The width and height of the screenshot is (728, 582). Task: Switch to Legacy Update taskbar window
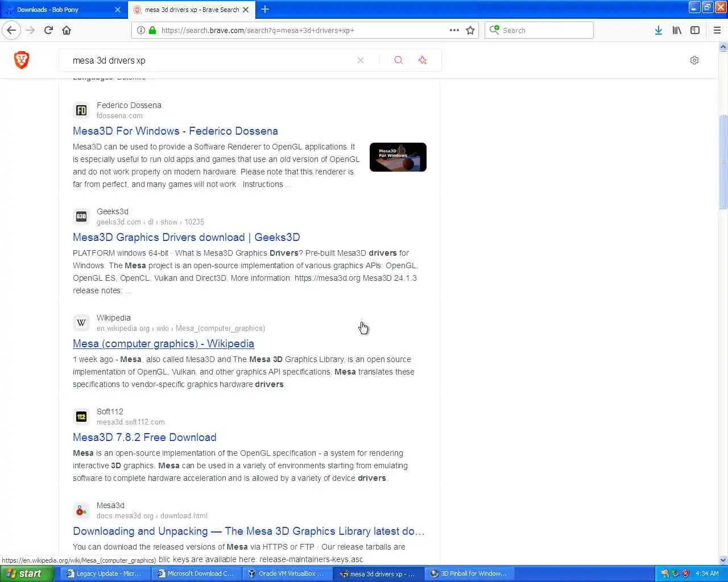coord(105,573)
